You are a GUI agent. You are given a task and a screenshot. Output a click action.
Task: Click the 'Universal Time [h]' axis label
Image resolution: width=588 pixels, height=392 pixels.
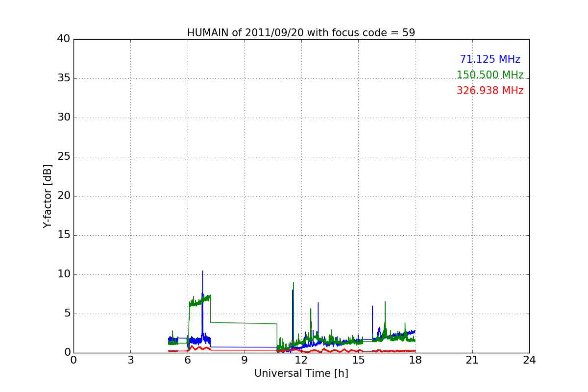[x=301, y=373]
